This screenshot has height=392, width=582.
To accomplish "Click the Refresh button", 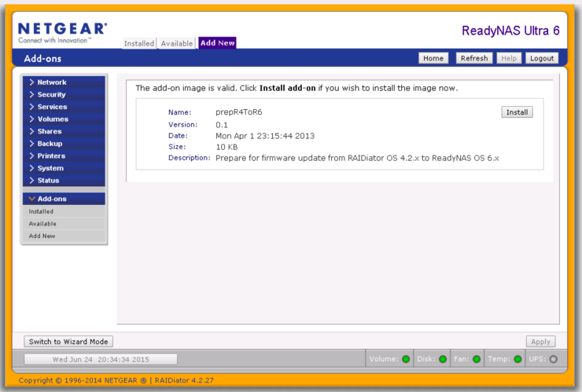I will tap(474, 58).
